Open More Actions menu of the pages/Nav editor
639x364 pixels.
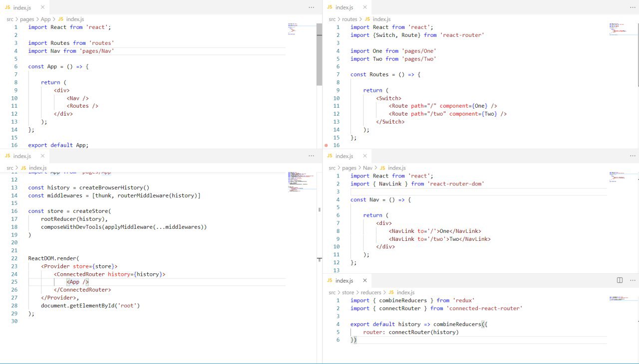(x=633, y=156)
